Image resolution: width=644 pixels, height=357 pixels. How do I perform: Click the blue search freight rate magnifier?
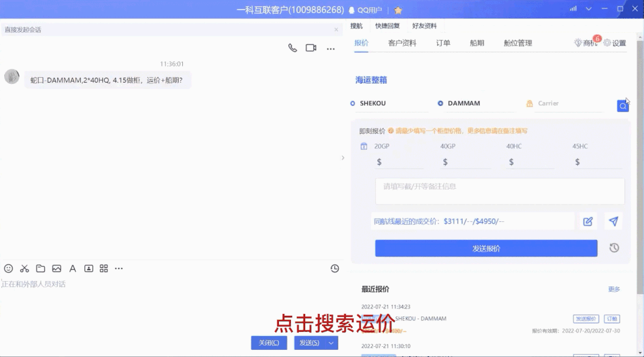click(x=622, y=105)
